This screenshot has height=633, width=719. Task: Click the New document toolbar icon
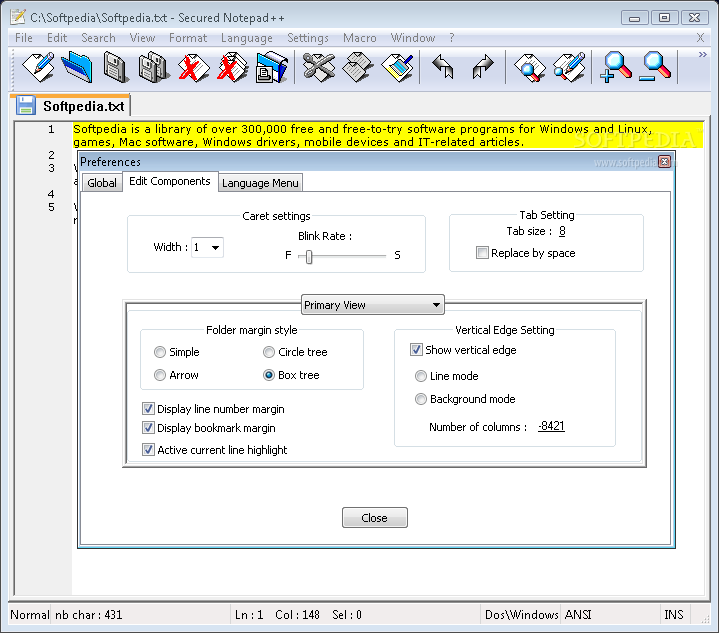point(39,67)
